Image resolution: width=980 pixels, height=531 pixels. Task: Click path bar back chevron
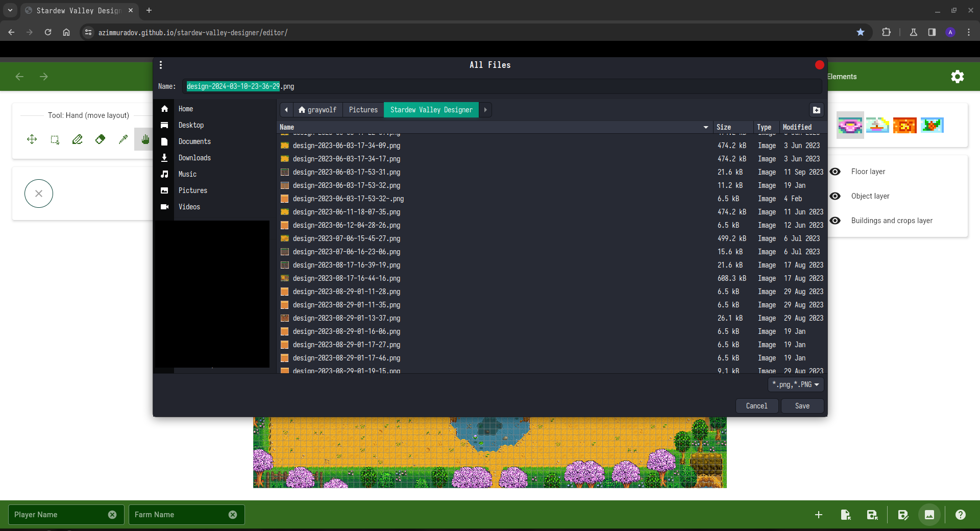(286, 110)
